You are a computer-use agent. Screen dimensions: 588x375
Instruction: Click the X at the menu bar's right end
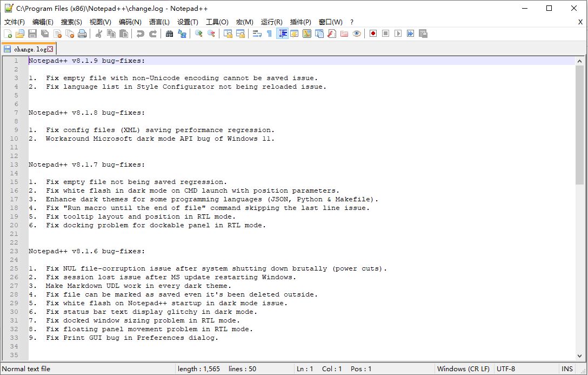coord(580,22)
